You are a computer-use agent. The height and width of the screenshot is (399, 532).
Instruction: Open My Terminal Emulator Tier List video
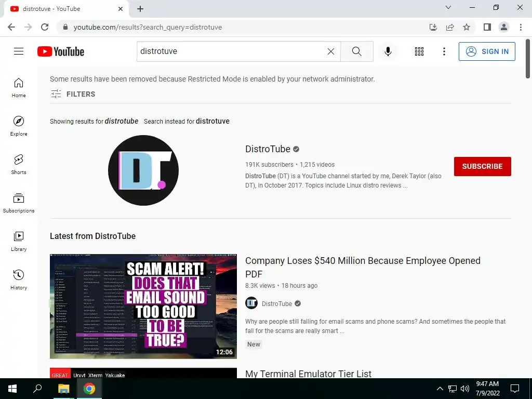point(309,374)
